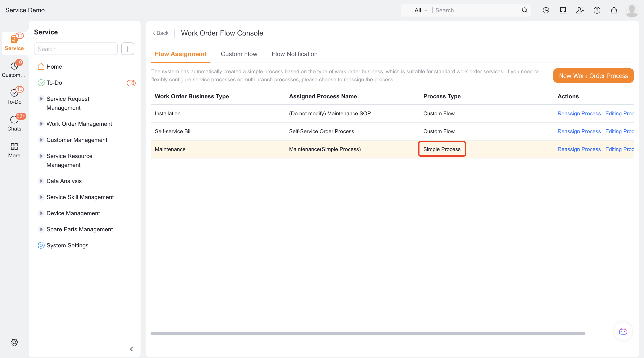Click the search magnifier icon
644x358 pixels.
coord(525,10)
